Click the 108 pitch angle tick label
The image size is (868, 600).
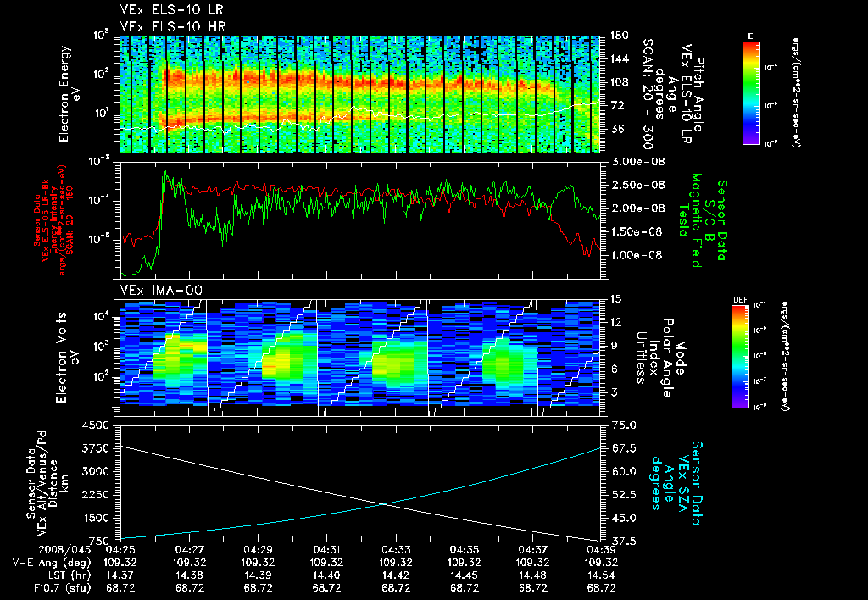coord(619,82)
